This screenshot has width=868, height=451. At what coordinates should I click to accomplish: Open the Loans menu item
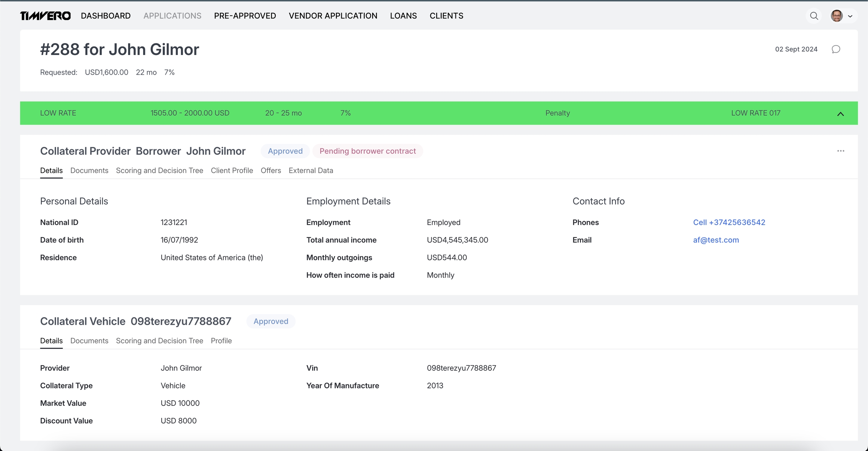coord(403,16)
